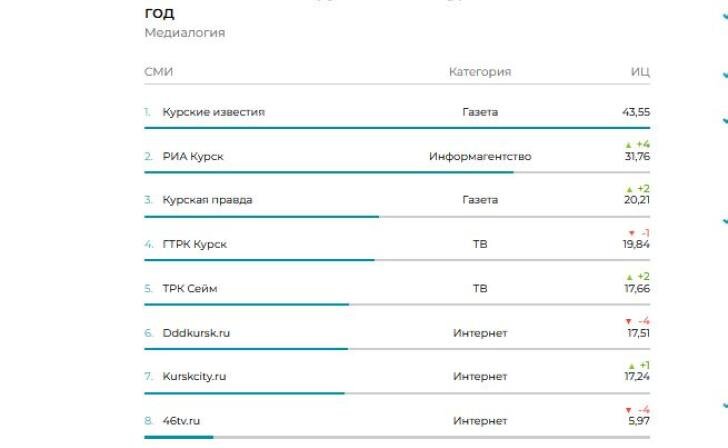Screen dimensions: 728x448
Task: Click the Dddkursk.ru link
Action: coord(196,332)
